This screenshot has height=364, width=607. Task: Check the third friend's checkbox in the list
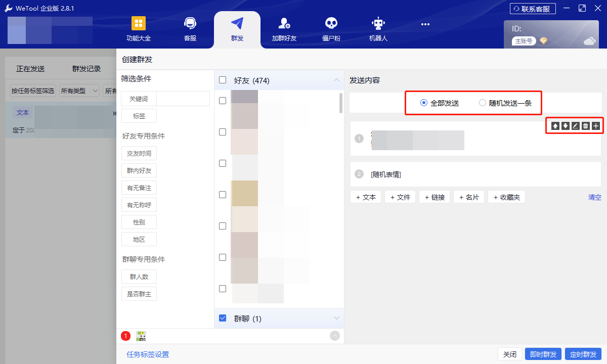click(223, 163)
